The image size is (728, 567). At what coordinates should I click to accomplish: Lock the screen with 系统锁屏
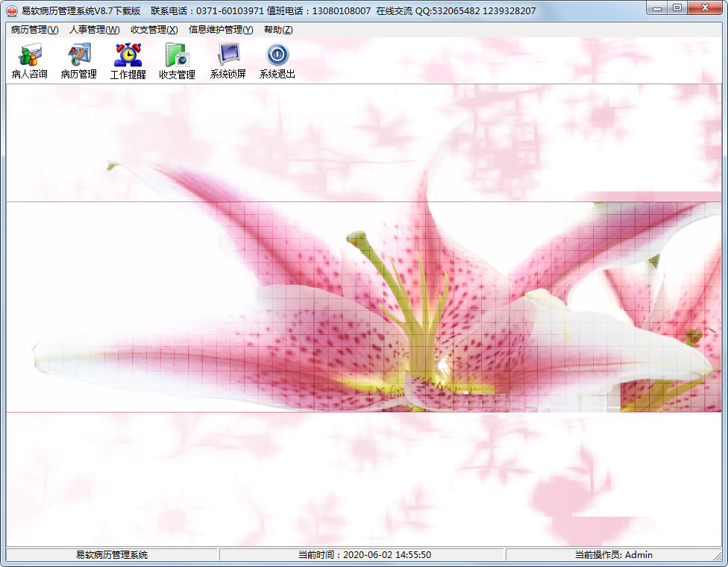click(x=228, y=61)
